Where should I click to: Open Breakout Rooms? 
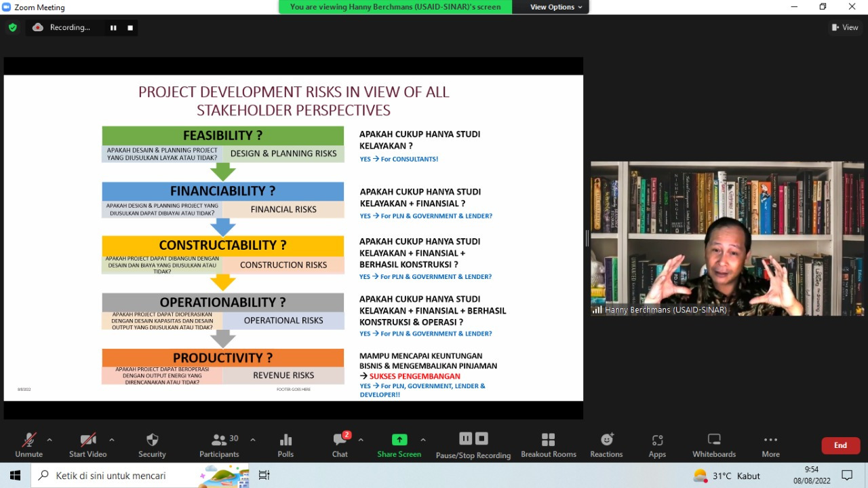tap(548, 445)
